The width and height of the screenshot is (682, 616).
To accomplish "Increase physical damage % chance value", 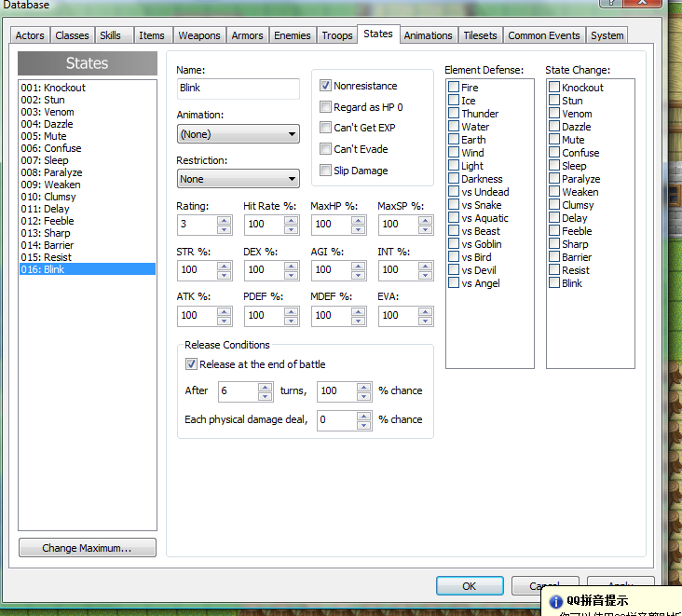I will click(x=363, y=416).
